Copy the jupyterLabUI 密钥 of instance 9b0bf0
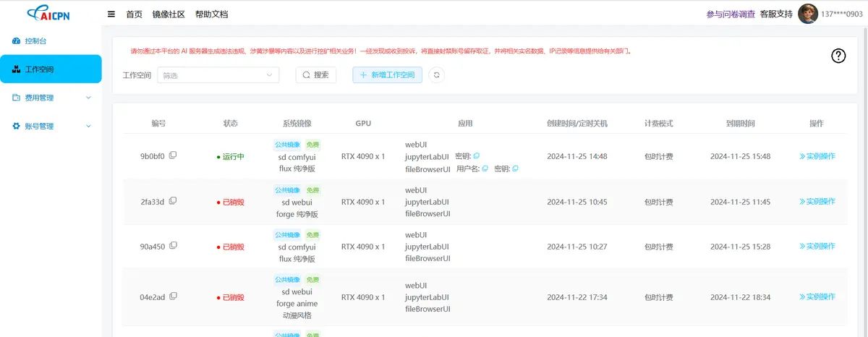 [x=477, y=155]
